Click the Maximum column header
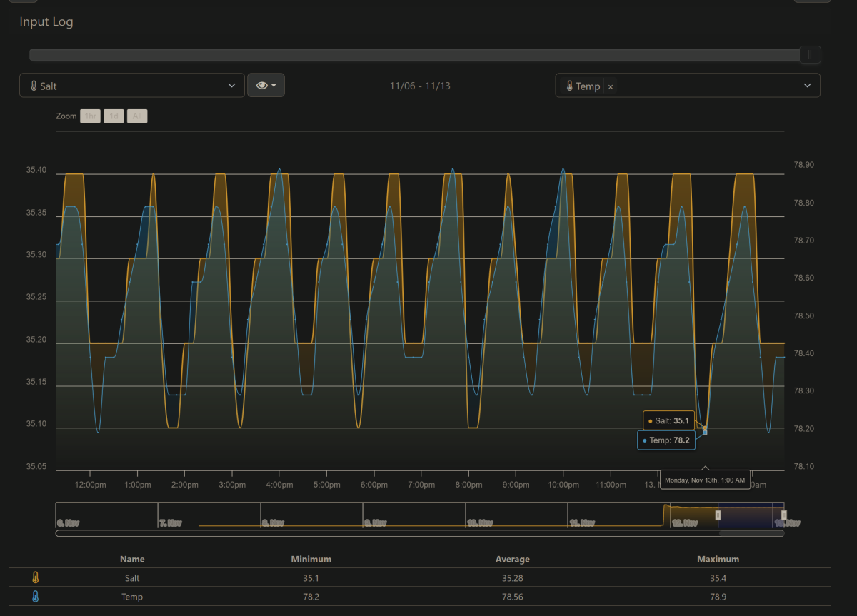Image resolution: width=857 pixels, height=616 pixels. [x=718, y=559]
